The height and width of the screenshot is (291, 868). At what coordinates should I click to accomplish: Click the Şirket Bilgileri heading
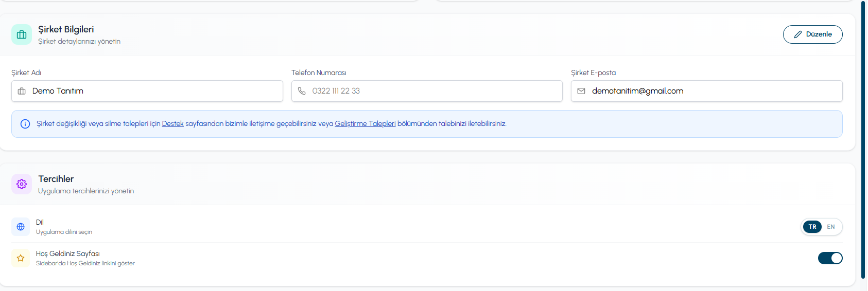coord(66,29)
